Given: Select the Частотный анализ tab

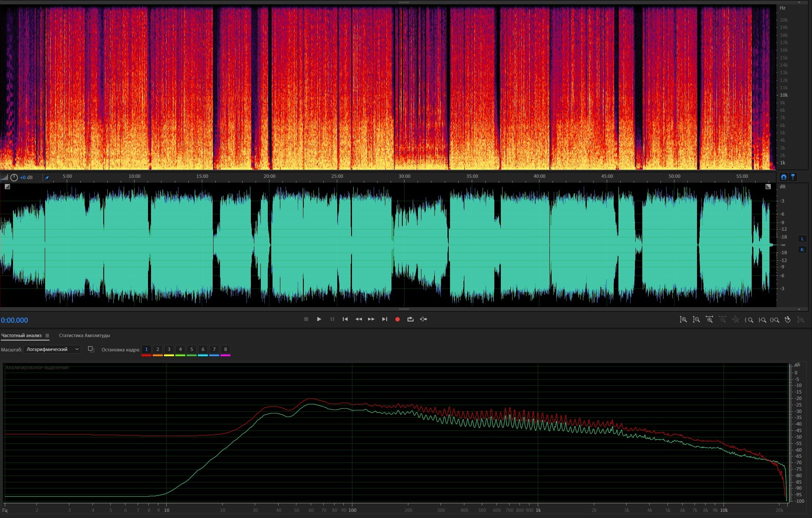Looking at the screenshot, I should (21, 335).
